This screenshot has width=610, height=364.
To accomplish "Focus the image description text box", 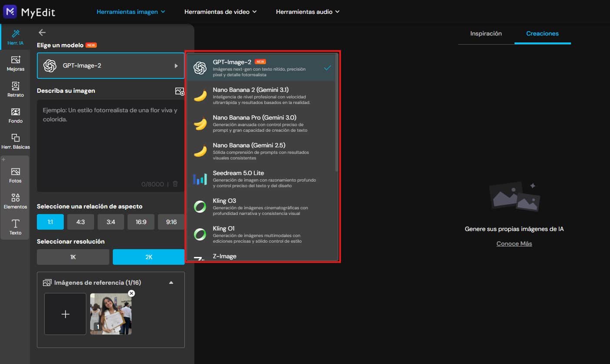I will 111,146.
